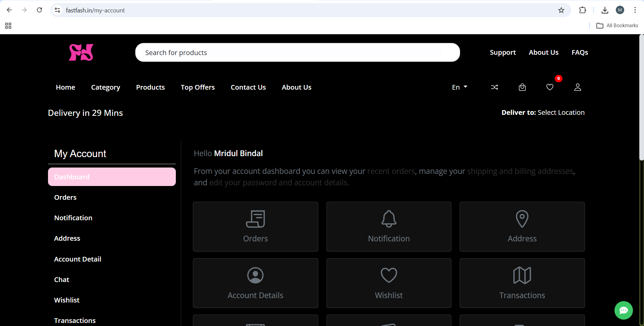Image resolution: width=644 pixels, height=326 pixels.
Task: Expand the En language dropdown
Action: 459,87
